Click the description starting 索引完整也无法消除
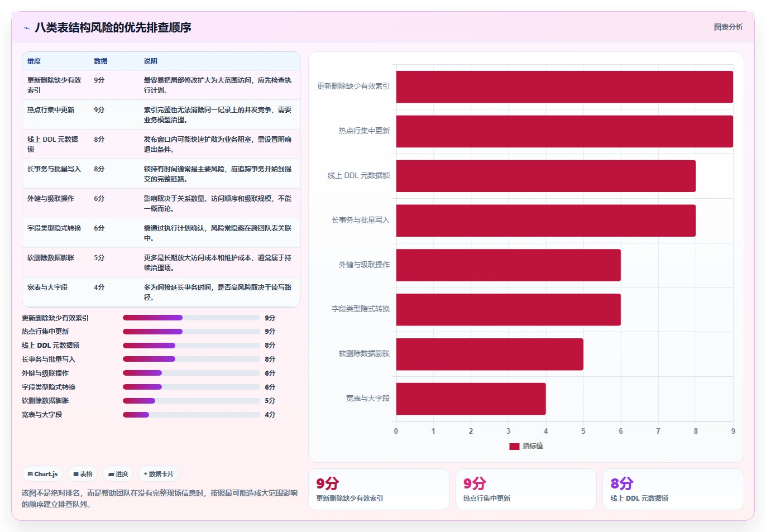Image resolution: width=766 pixels, height=532 pixels. [x=218, y=114]
